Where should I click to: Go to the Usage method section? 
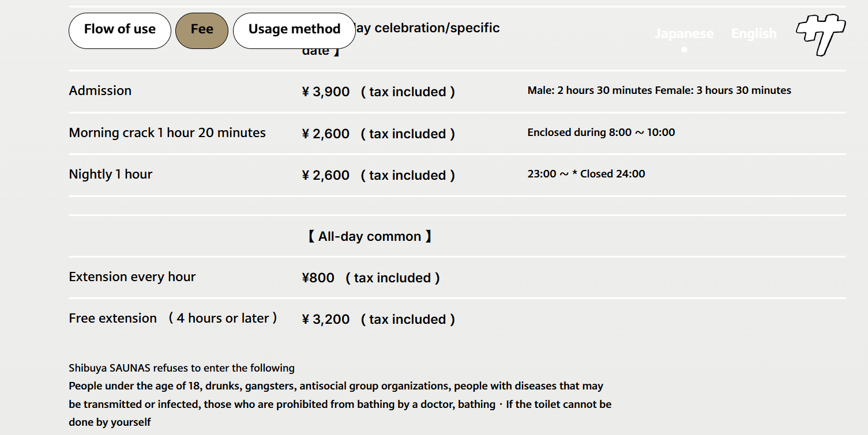294,30
